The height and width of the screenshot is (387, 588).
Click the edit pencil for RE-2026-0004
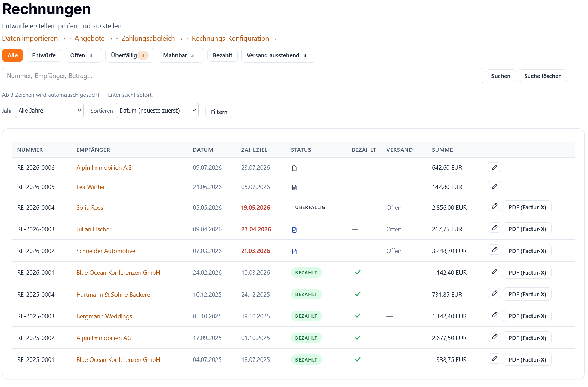(494, 206)
